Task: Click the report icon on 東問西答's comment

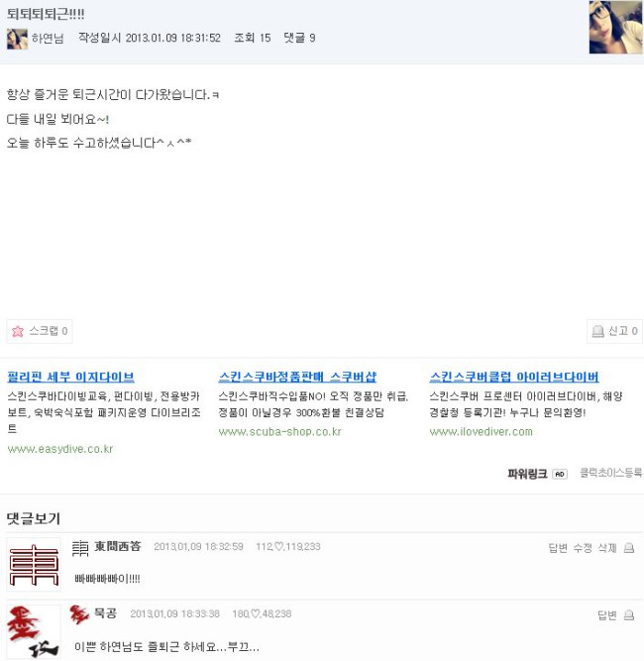Action: [x=629, y=548]
